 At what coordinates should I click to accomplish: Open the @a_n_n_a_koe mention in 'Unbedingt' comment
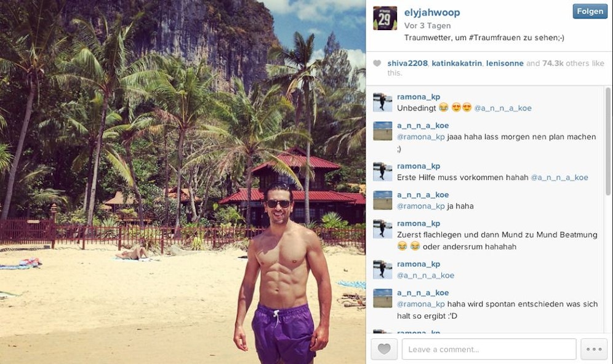(x=503, y=108)
